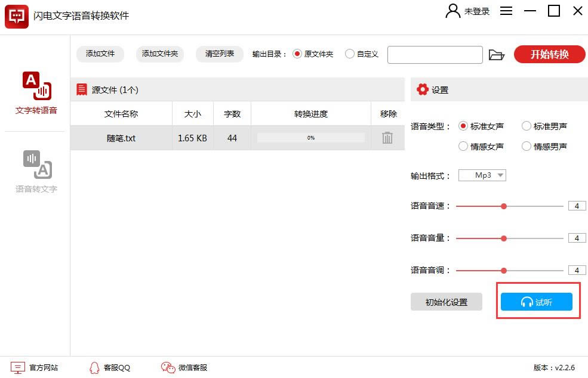The height and width of the screenshot is (378, 588).
Task: Open the 客服QQ link text
Action: 116,367
